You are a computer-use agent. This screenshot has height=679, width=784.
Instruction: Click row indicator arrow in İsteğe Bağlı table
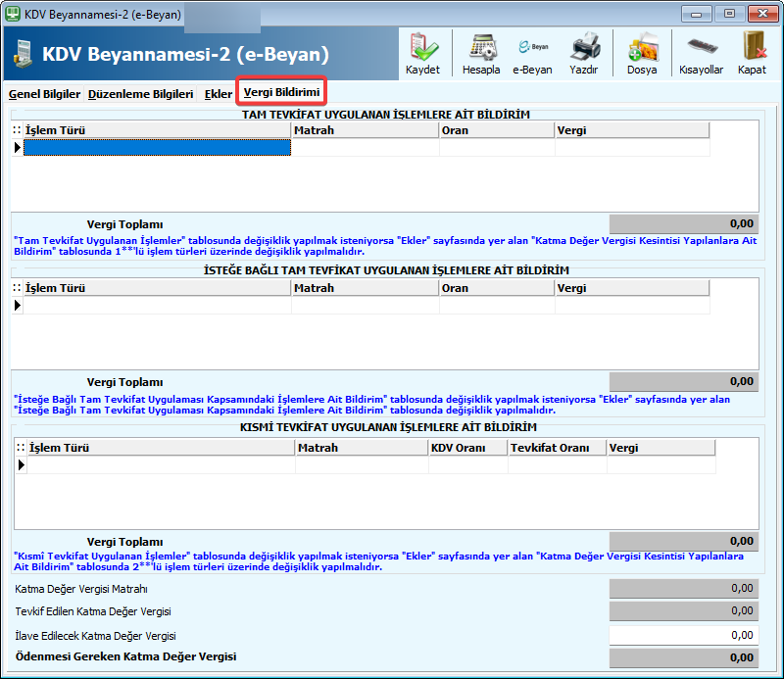pos(18,306)
